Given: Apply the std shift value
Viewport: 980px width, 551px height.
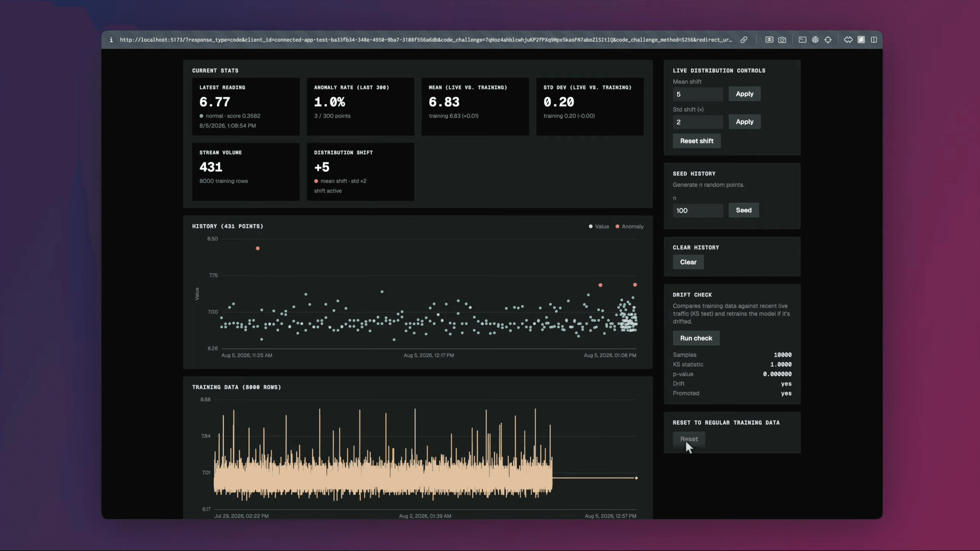Looking at the screenshot, I should tap(744, 122).
